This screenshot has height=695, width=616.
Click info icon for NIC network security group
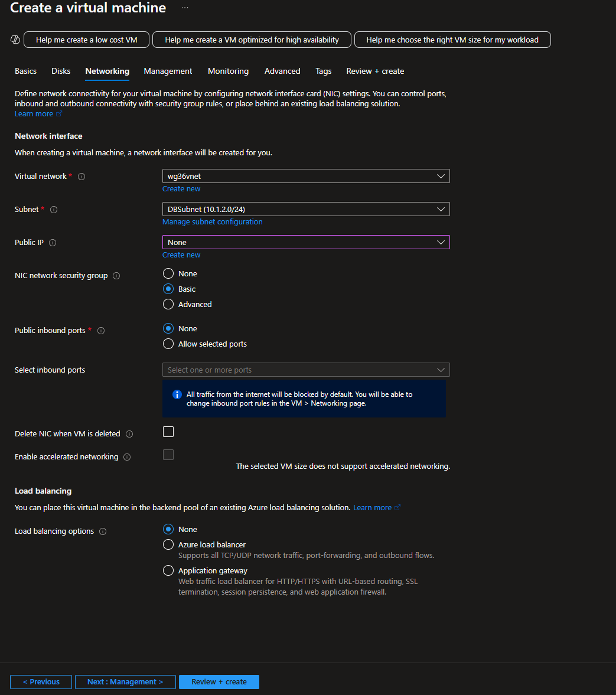coord(116,276)
